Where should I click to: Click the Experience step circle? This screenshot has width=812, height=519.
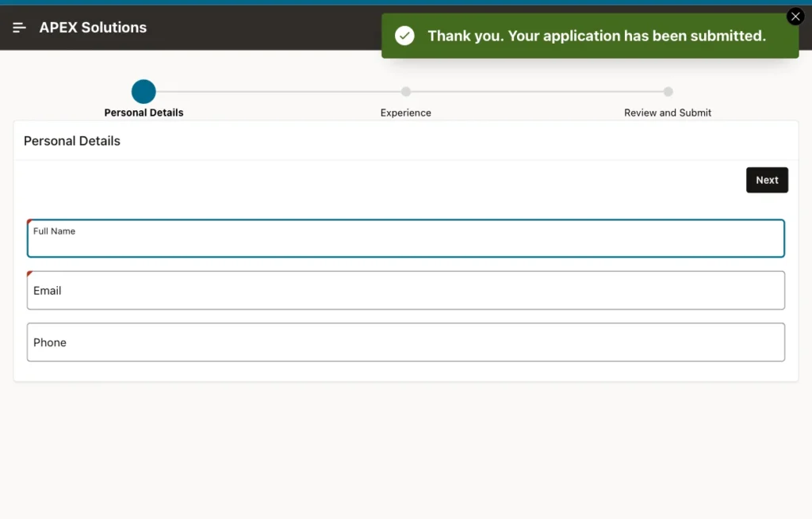click(406, 92)
